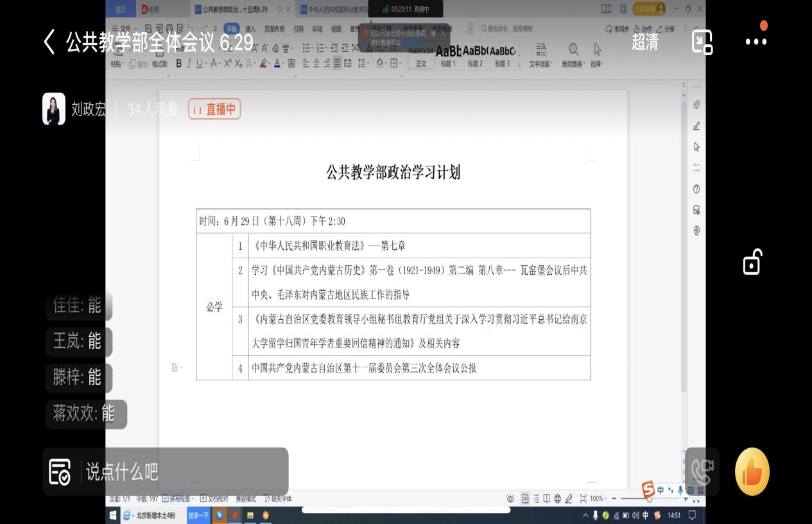Viewport: 812px width, 524px height.
Task: Open the three-dots more options menu
Action: (756, 42)
